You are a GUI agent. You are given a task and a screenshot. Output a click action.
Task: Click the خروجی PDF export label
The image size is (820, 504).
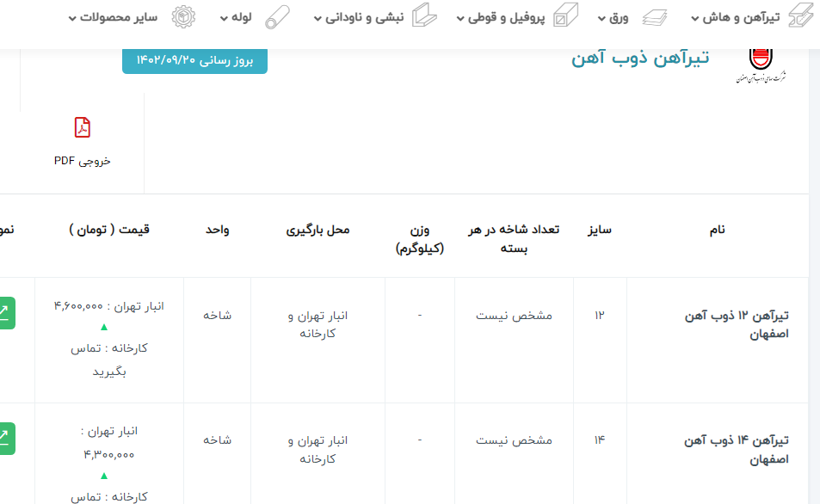(x=83, y=161)
